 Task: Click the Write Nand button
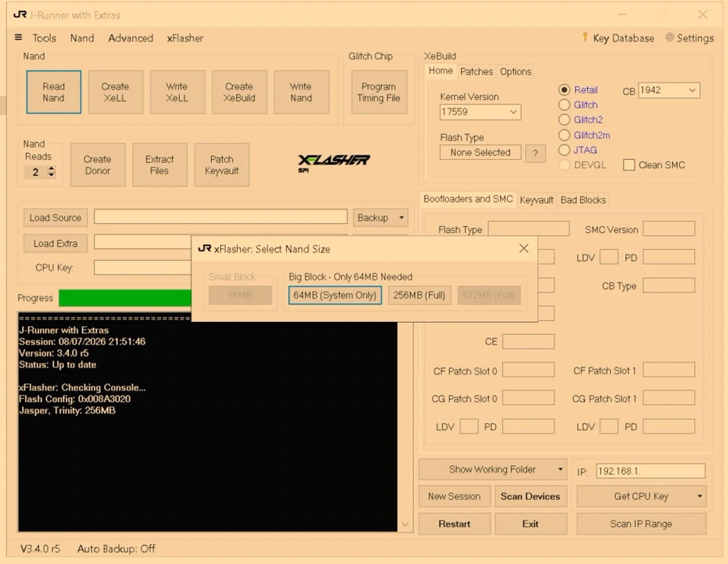pos(301,92)
